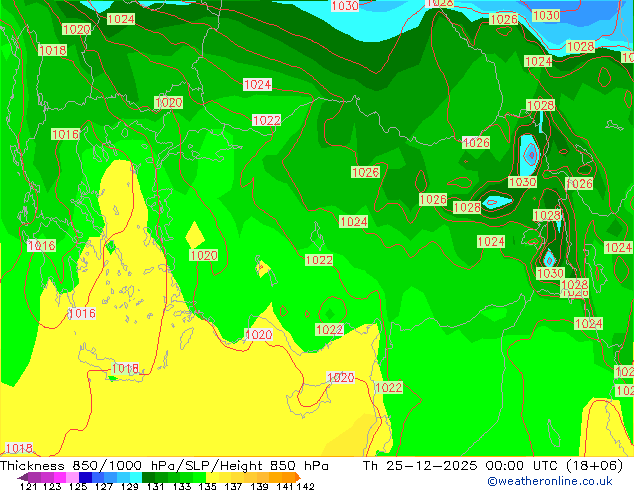The image size is (634, 490).
Task: Click the 1018 isobar label just above Crete
Action: pyautogui.click(x=125, y=369)
